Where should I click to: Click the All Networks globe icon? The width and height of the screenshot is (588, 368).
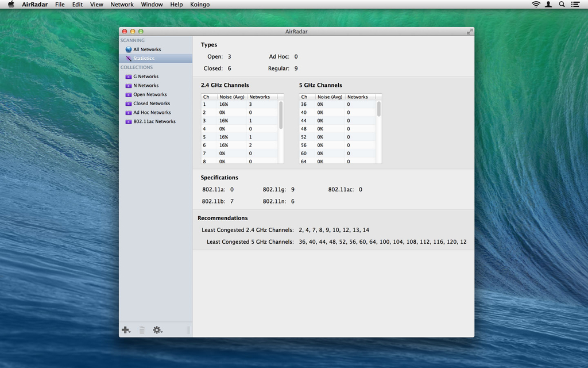click(129, 49)
